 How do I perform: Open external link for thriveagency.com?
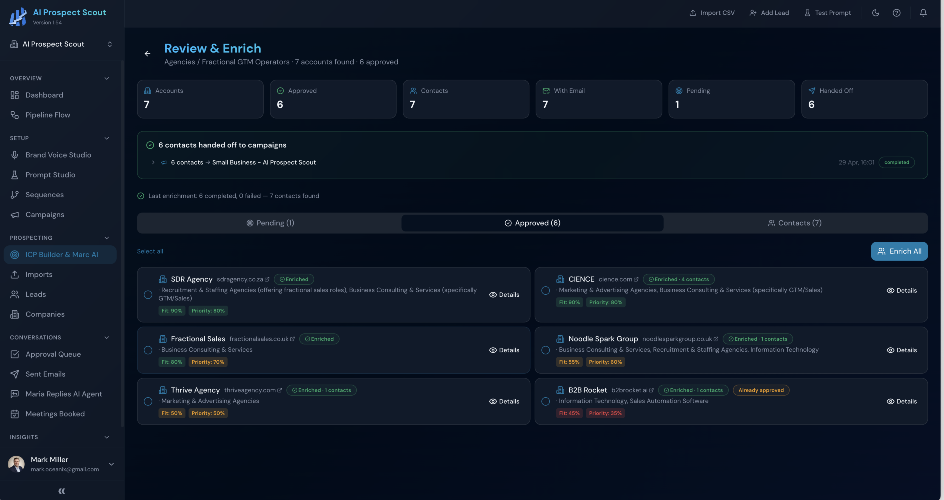tap(279, 390)
